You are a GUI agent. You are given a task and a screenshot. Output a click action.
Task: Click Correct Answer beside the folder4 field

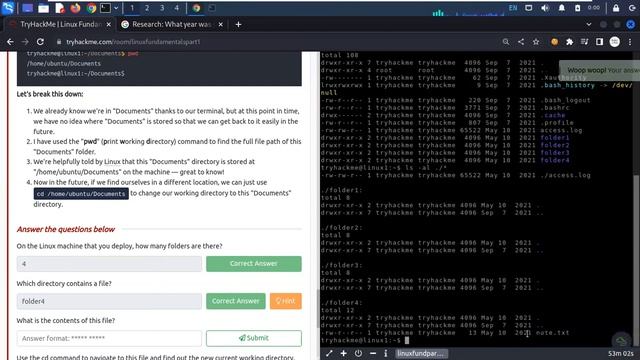(x=236, y=301)
